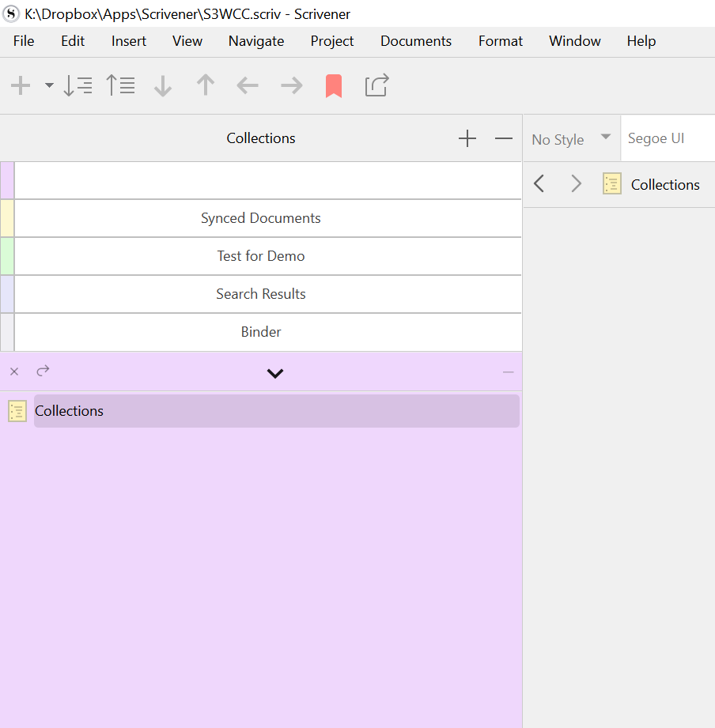Click the lavender swatch beside Search Results
This screenshot has width=715, height=728.
click(7, 294)
